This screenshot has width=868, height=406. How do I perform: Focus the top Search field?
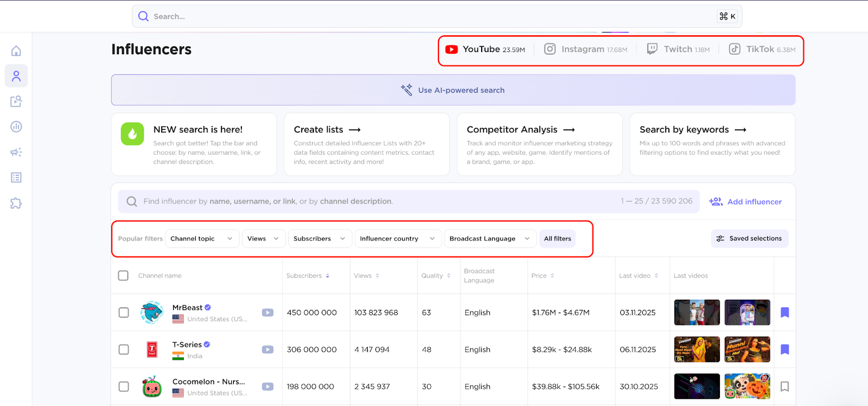tap(437, 16)
